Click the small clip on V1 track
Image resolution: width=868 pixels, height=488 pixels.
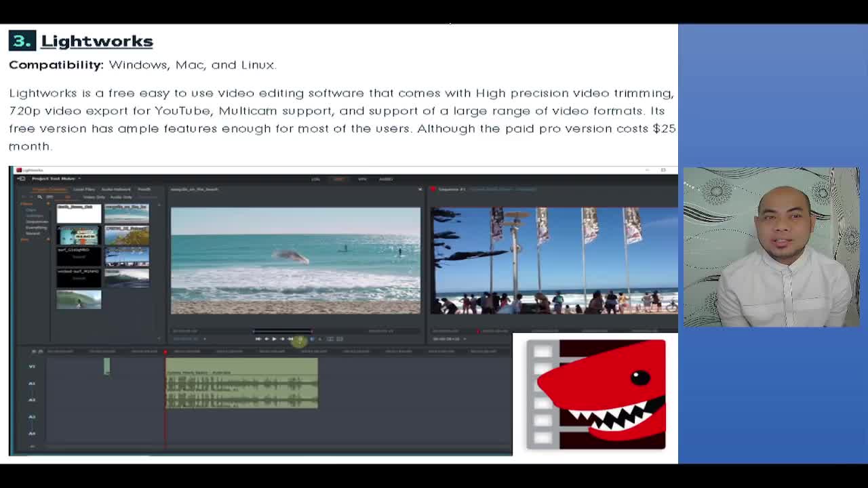[x=106, y=367]
